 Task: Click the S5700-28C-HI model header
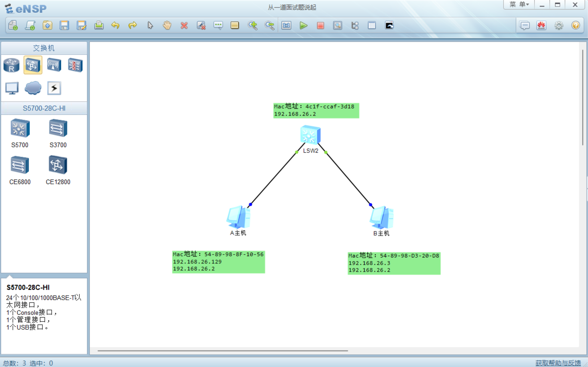pyautogui.click(x=44, y=108)
